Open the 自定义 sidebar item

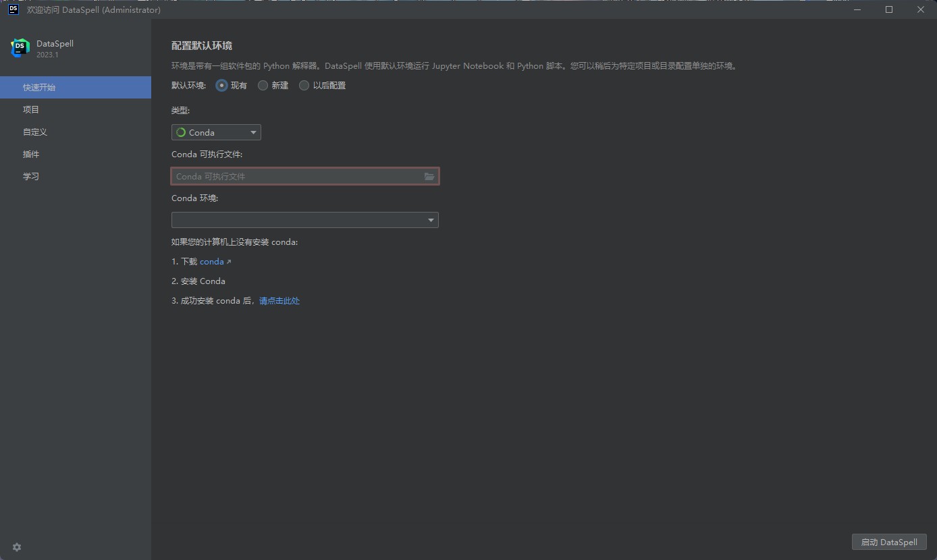76,132
